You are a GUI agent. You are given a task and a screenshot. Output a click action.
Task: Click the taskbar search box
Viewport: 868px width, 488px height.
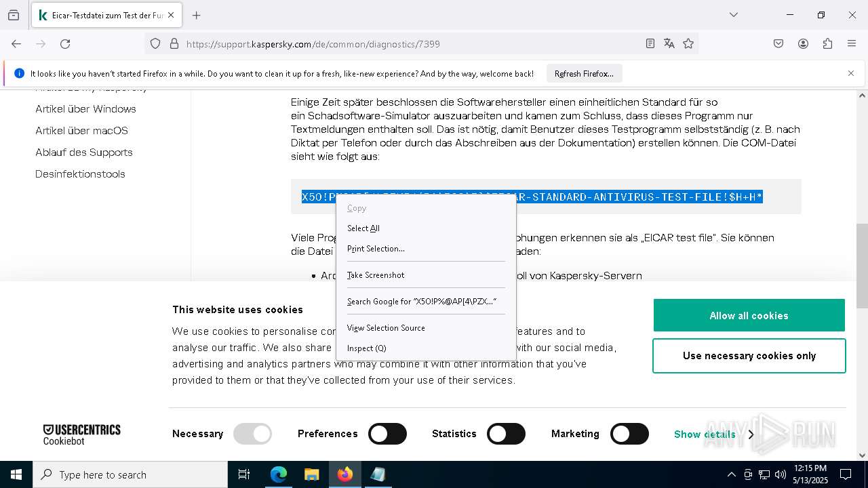[130, 474]
